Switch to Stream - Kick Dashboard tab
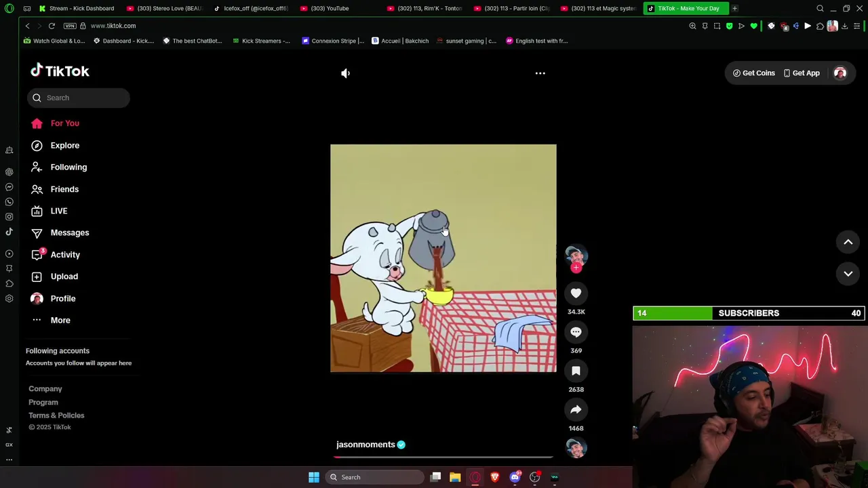 click(x=77, y=8)
